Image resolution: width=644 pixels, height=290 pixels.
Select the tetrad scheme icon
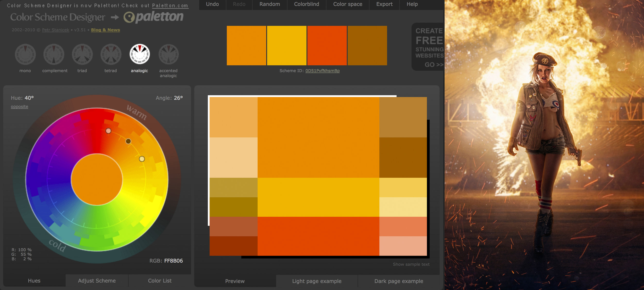(x=111, y=54)
